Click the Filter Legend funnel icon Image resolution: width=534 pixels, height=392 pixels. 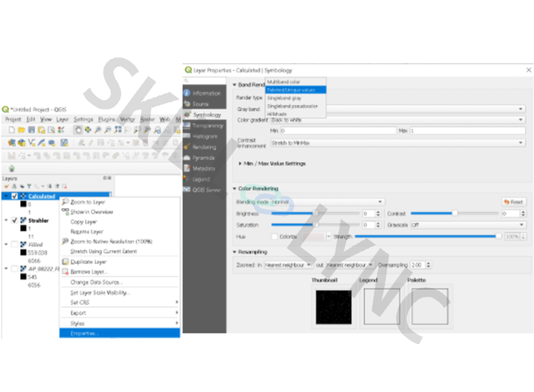coord(29,186)
